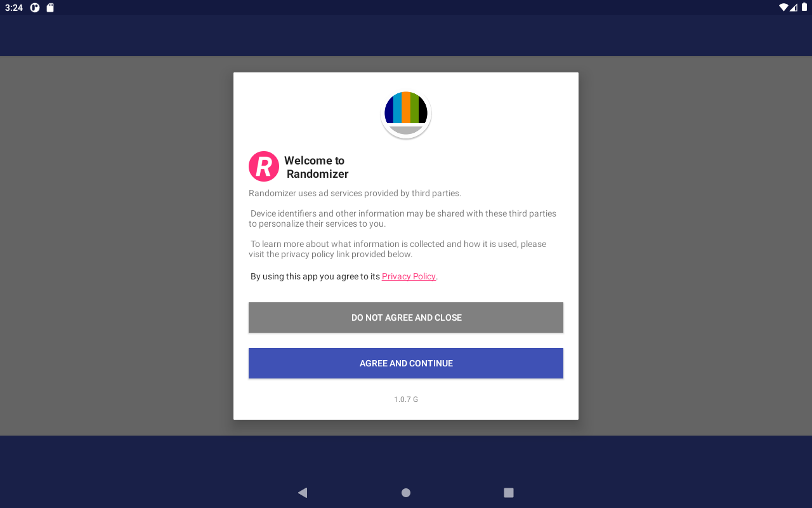
Task: Click the SD card notification icon
Action: pos(50,8)
